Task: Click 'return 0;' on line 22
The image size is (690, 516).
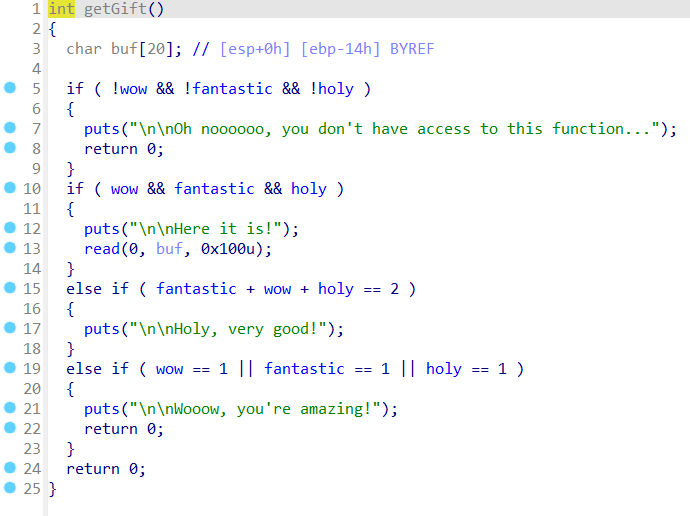Action: [x=124, y=429]
